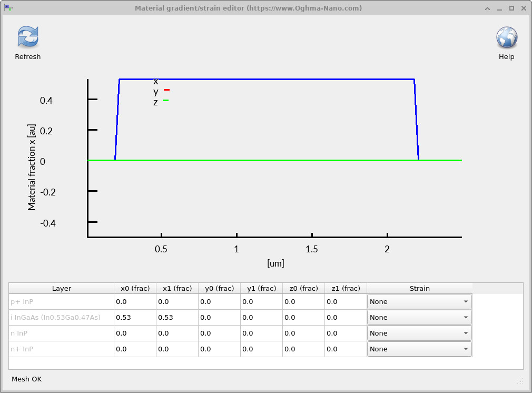Click the [um] axis label
Image resolution: width=532 pixels, height=393 pixels.
(x=275, y=263)
